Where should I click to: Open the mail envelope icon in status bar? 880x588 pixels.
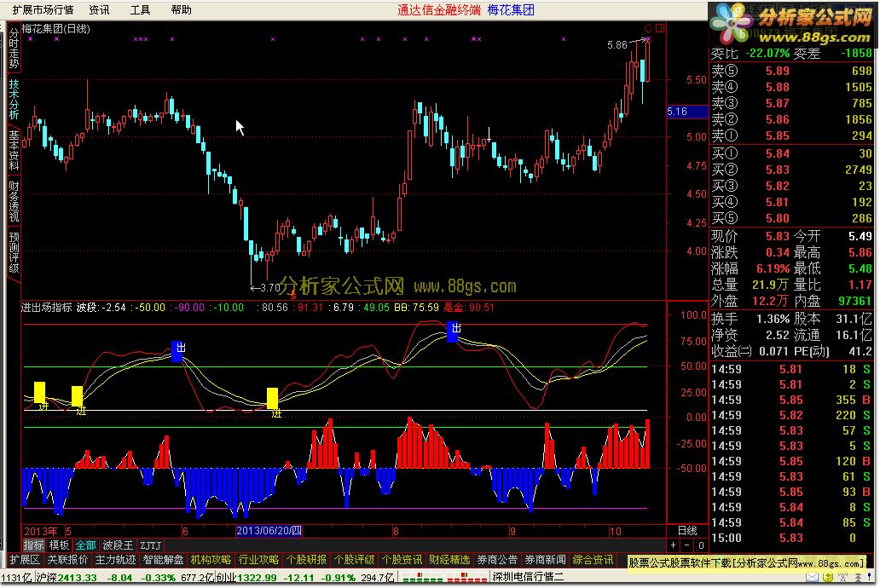[x=812, y=577]
